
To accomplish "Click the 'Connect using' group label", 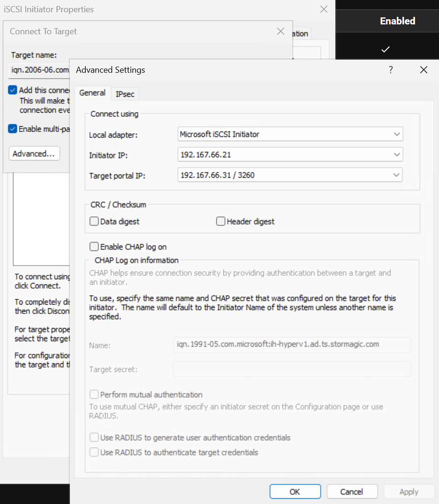I will 114,114.
